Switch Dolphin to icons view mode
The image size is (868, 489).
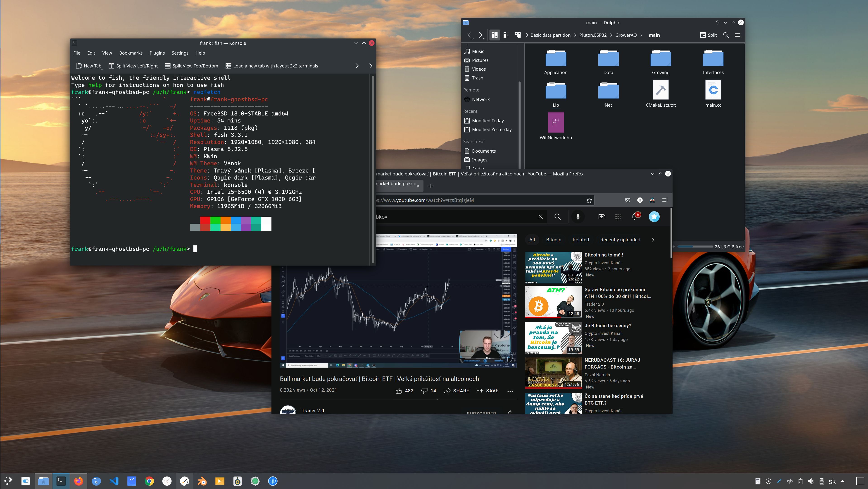point(495,35)
